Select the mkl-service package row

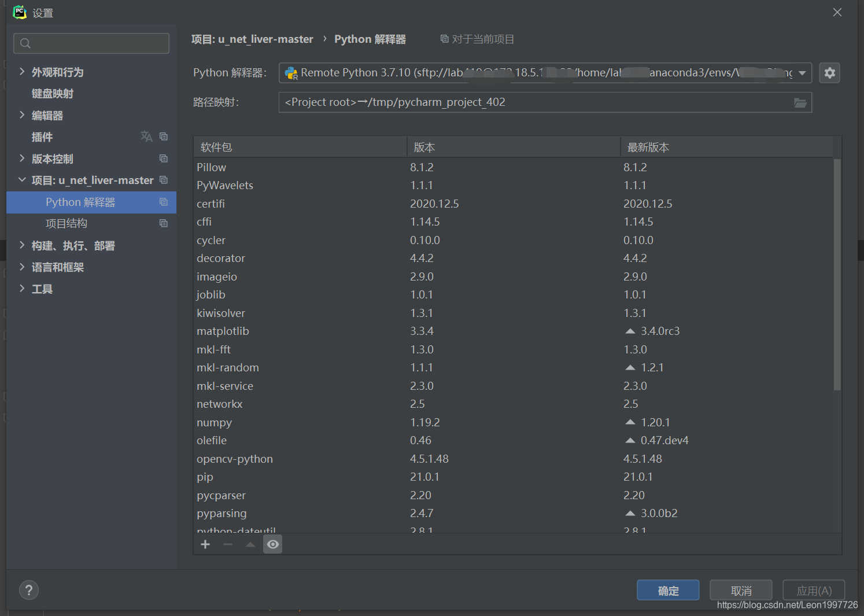[x=514, y=386]
